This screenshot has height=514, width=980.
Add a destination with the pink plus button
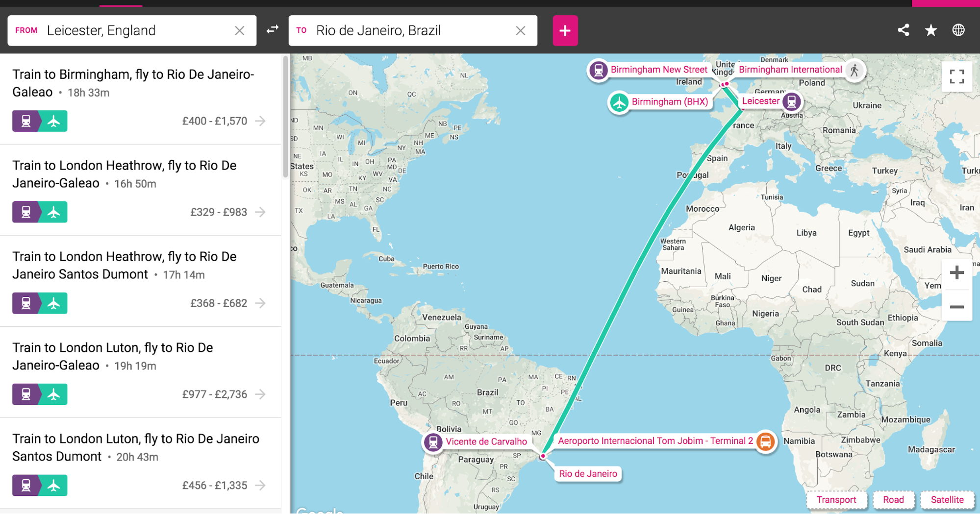pos(565,30)
